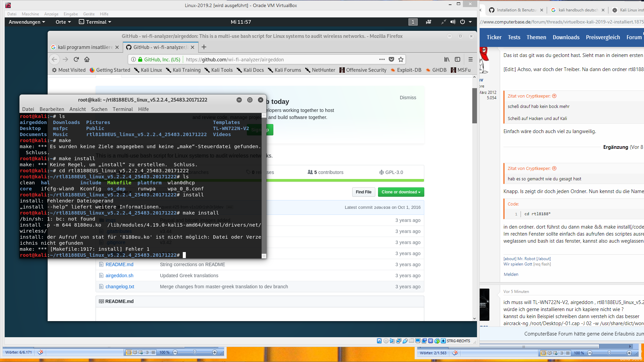Viewport: 644px width, 362px height.
Task: Go to Firefox home page icon
Action: tap(87, 59)
